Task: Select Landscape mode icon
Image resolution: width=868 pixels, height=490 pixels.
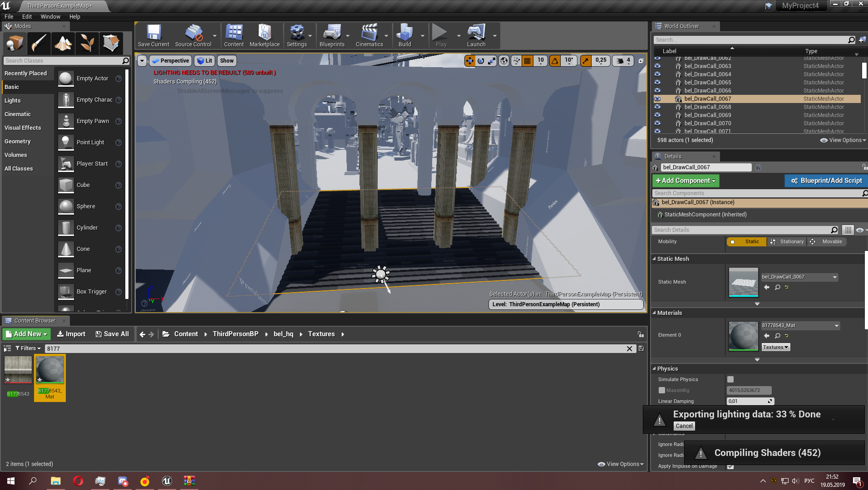Action: (x=63, y=44)
